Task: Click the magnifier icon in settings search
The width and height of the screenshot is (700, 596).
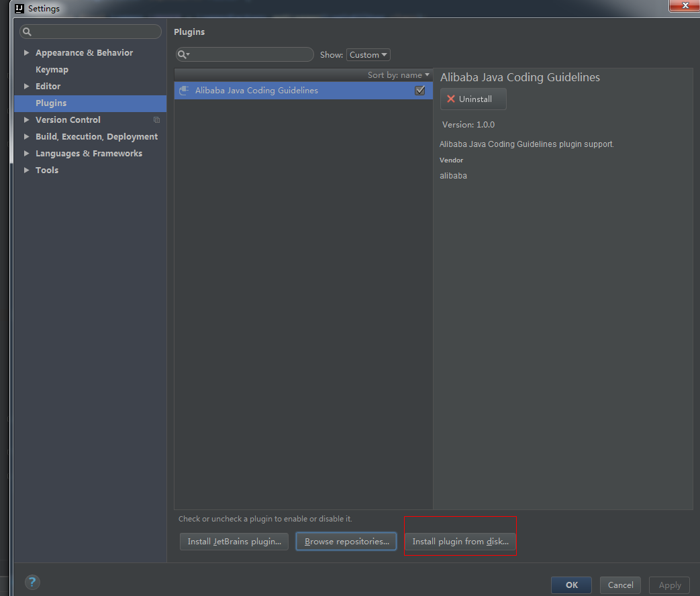Action: 28,32
